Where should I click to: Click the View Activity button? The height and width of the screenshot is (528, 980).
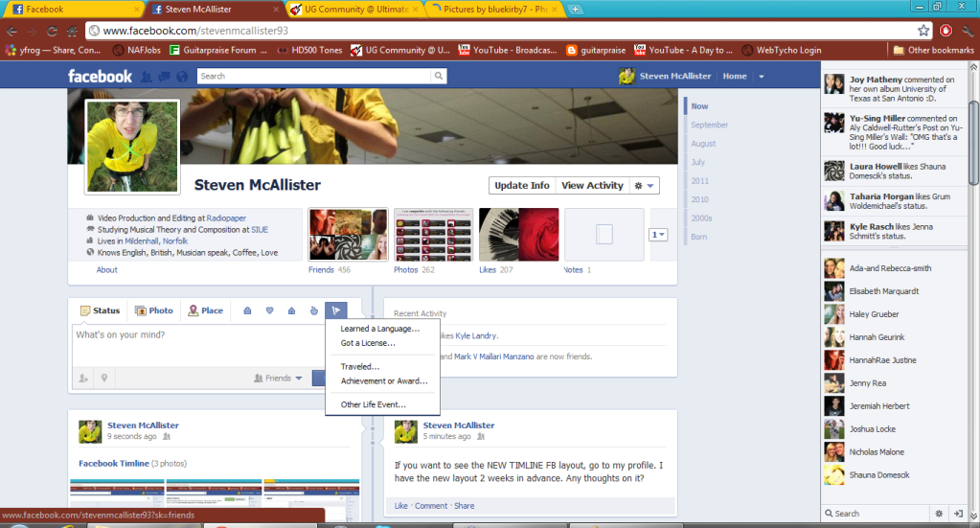[592, 186]
